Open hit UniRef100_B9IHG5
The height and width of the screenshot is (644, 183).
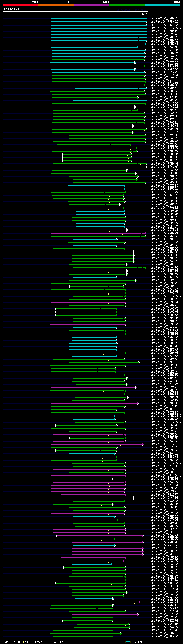[x=164, y=50]
